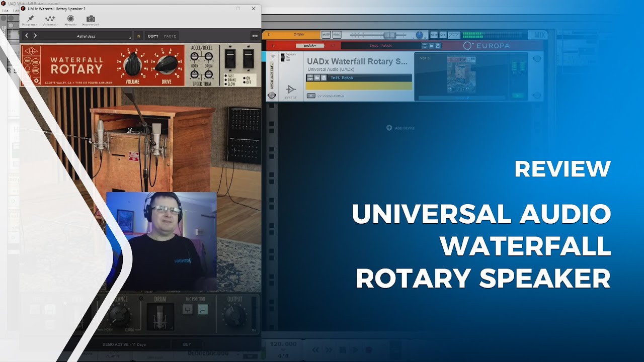Collapse the Europa device with its triangle
644x362 pixels.
(273, 46)
